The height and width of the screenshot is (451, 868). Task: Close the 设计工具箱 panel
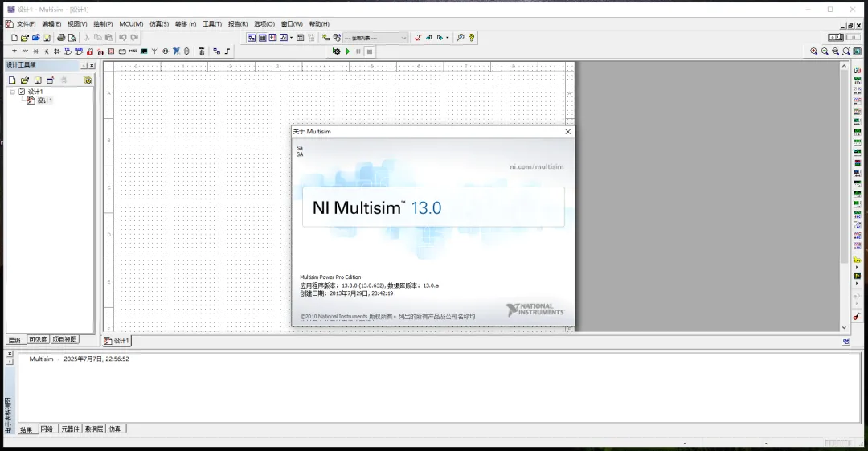tap(92, 65)
